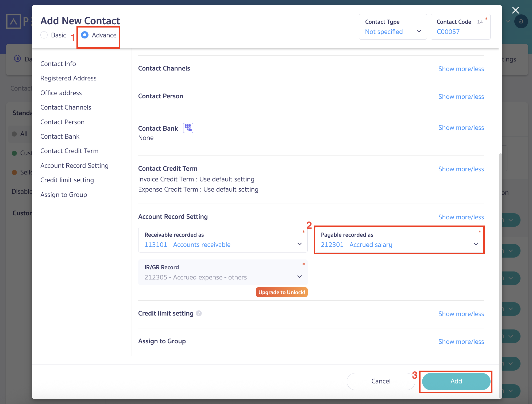The width and height of the screenshot is (532, 404).
Task: Click the application logo in the top-left
Action: pos(13,21)
